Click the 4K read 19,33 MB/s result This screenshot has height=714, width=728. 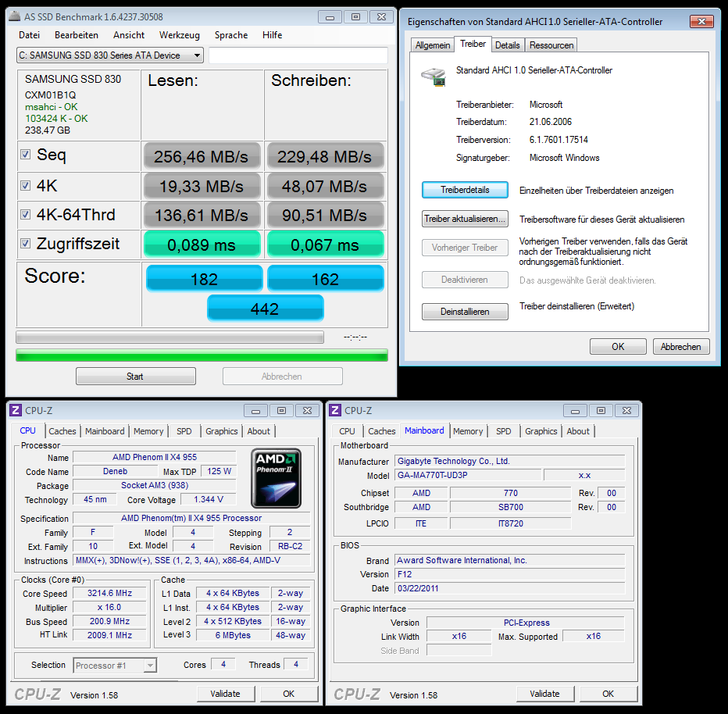pos(202,186)
